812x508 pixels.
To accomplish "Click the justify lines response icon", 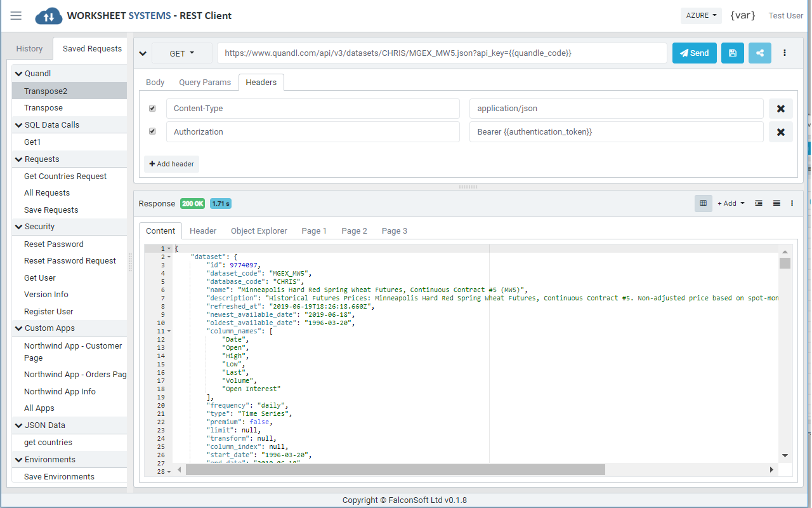I will click(x=776, y=203).
